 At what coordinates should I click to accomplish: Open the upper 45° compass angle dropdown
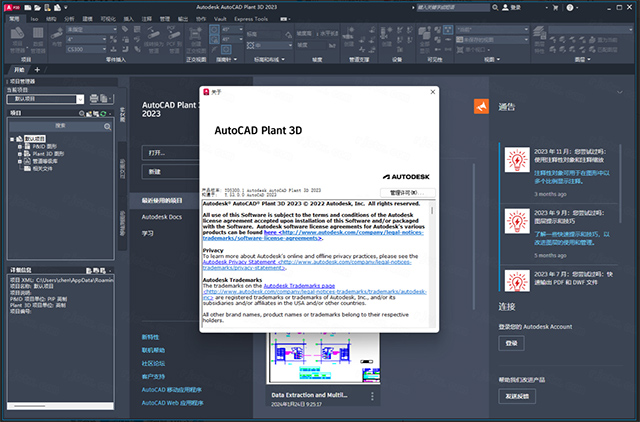(232, 29)
